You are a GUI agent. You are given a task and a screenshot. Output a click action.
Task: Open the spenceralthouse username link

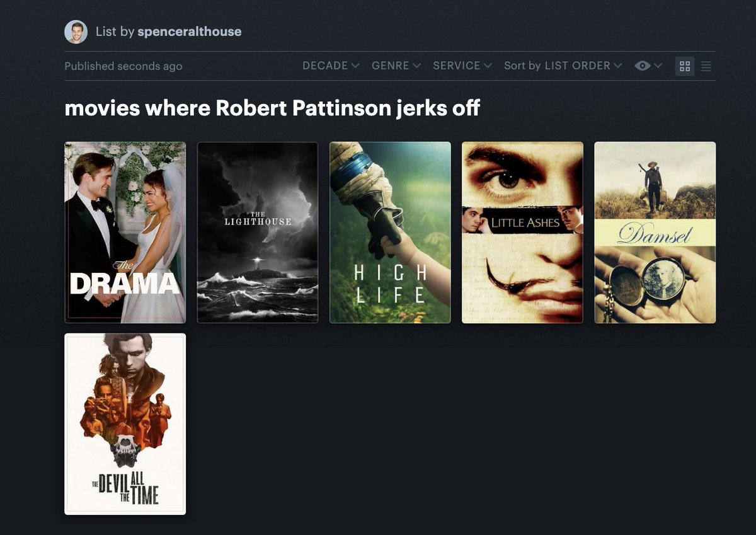click(x=189, y=32)
